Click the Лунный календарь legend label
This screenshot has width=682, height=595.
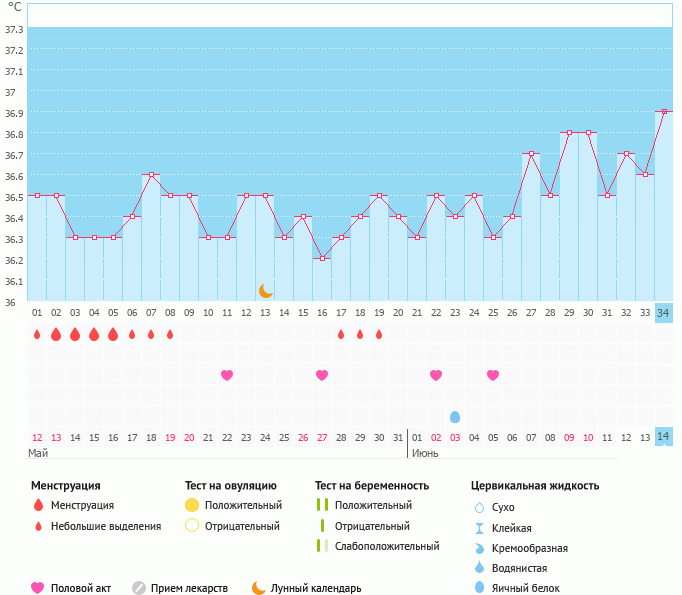pyautogui.click(x=317, y=588)
